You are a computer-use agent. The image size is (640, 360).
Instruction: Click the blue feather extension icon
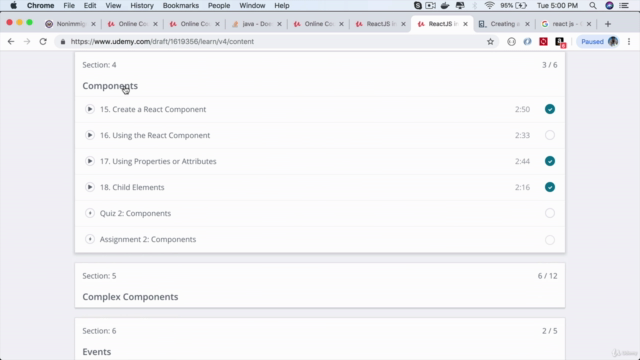pos(527,42)
